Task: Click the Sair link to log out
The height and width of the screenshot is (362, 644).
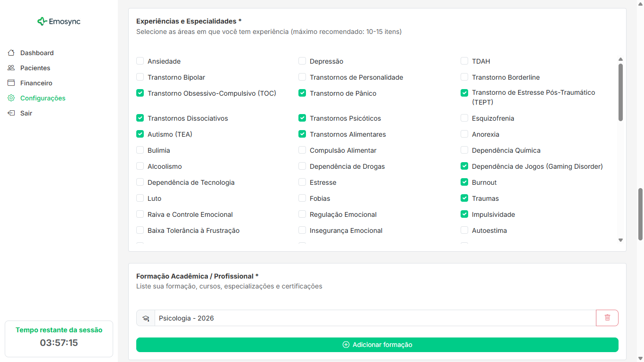Action: (26, 113)
